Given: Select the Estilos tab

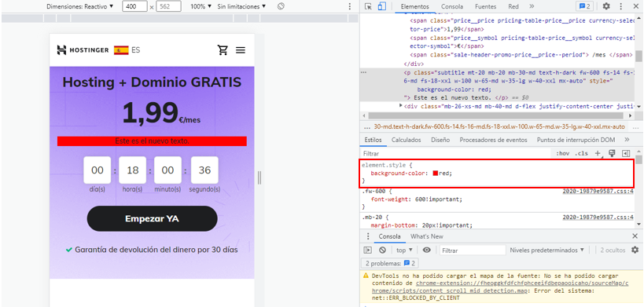Looking at the screenshot, I should 373,140.
